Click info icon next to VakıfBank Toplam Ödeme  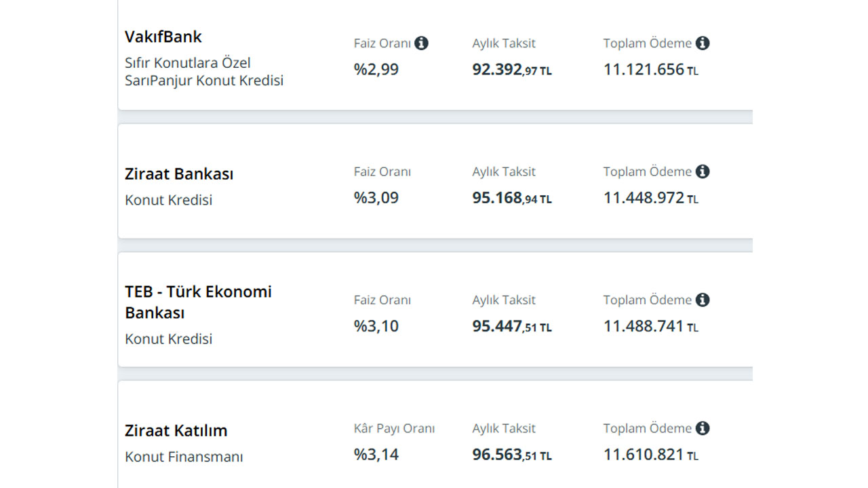703,43
